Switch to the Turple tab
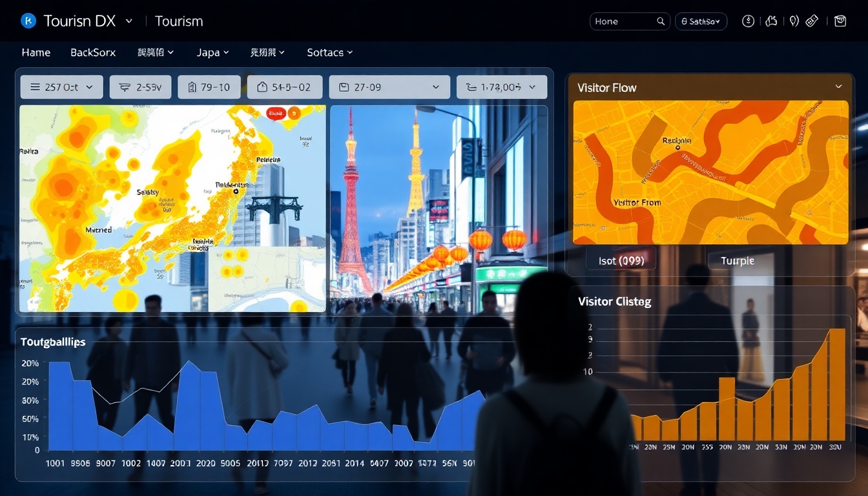 click(x=737, y=261)
